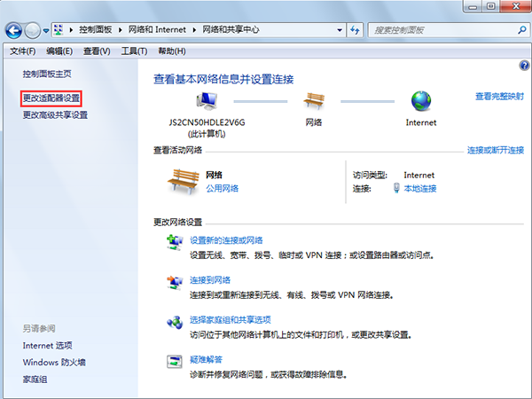
Task: Close the window with red X
Action: [x=516, y=6]
